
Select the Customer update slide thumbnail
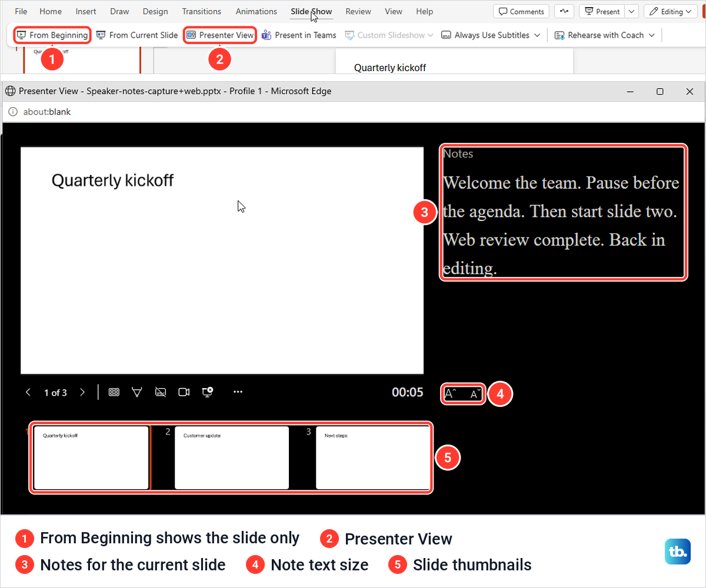232,458
